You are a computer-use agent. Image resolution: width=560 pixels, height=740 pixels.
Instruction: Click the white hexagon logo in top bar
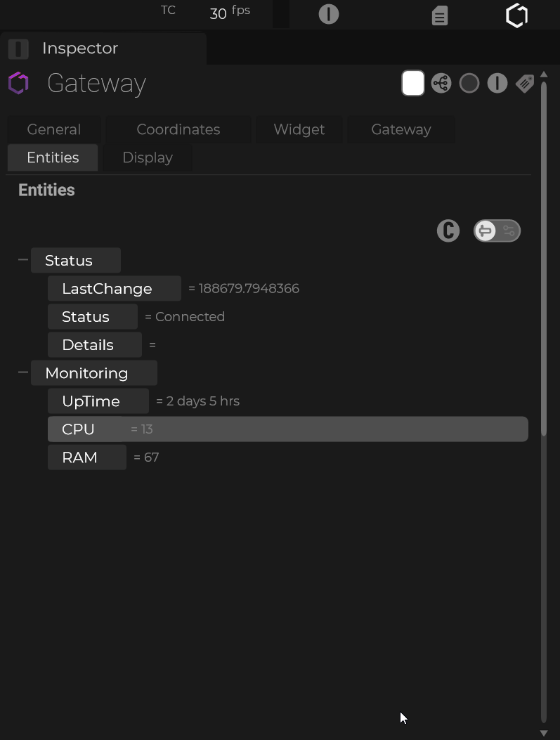516,15
